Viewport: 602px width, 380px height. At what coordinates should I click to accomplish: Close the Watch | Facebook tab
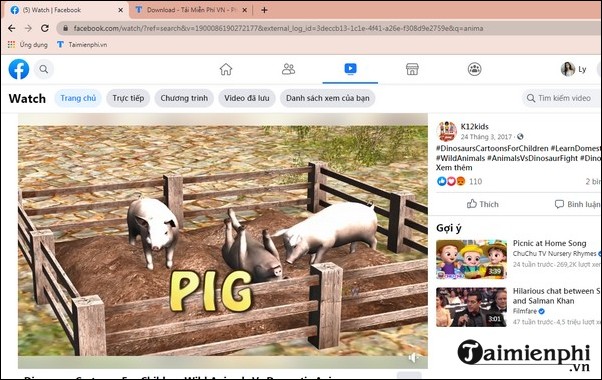(x=121, y=10)
